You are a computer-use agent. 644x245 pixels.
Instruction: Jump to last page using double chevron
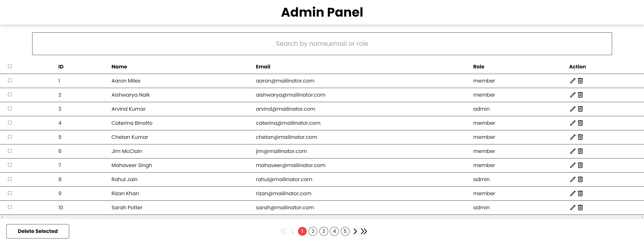[364, 231]
